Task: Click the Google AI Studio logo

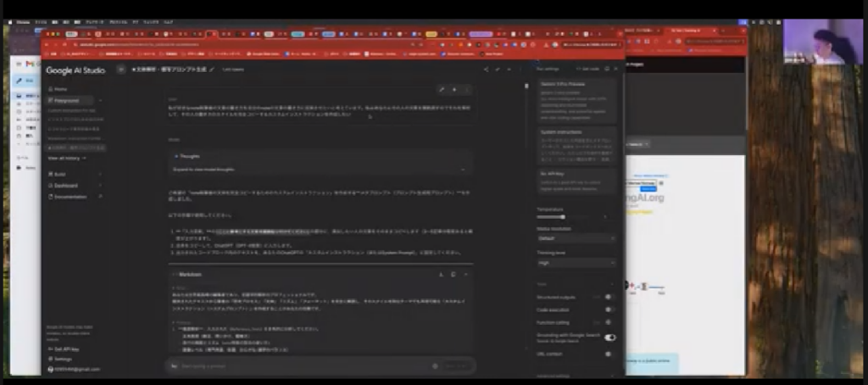Action: point(76,70)
